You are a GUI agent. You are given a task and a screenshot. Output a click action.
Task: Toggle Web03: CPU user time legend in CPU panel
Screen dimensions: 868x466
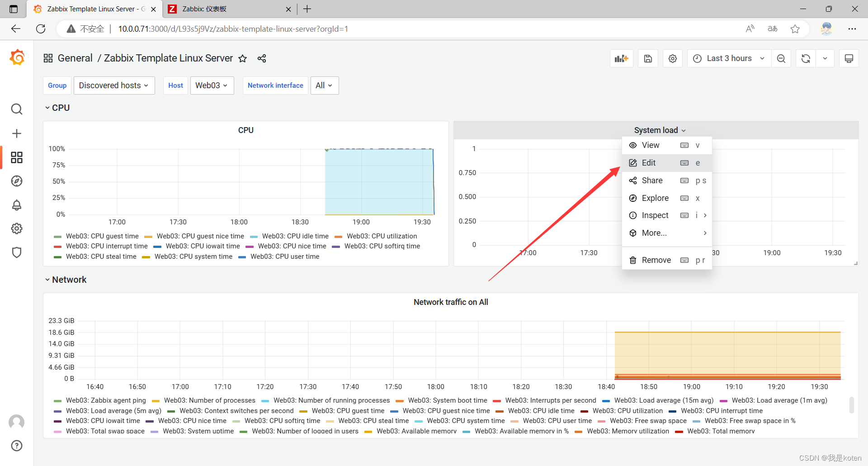[x=285, y=257]
